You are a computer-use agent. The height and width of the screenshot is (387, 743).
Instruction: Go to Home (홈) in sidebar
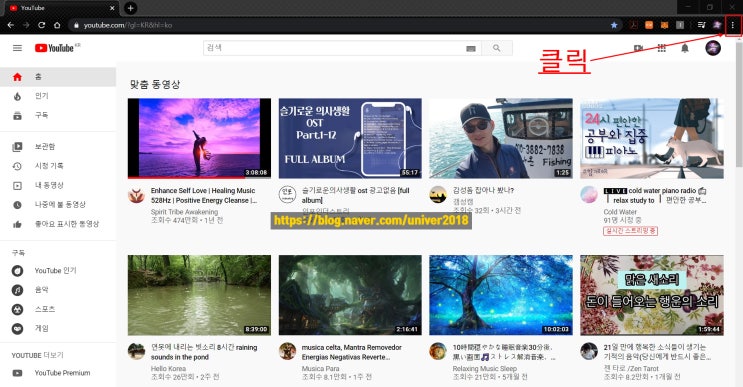(58, 77)
